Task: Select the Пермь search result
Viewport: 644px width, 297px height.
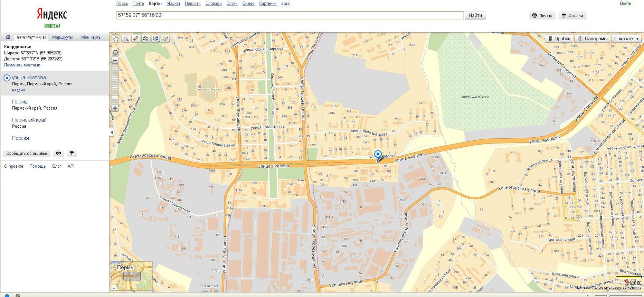Action: (20, 102)
